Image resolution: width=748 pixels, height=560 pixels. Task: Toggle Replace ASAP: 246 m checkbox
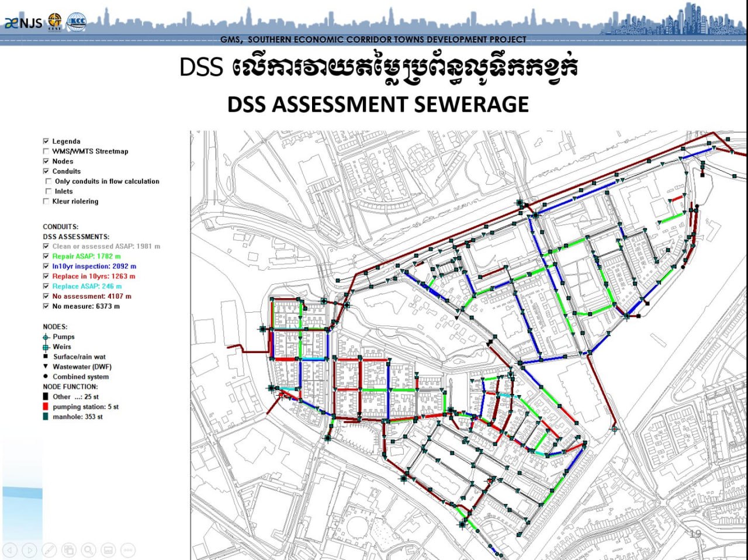46,286
